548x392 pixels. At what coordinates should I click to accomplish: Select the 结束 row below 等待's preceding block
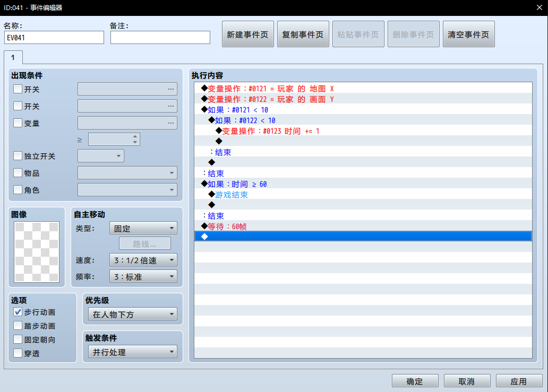(363, 216)
